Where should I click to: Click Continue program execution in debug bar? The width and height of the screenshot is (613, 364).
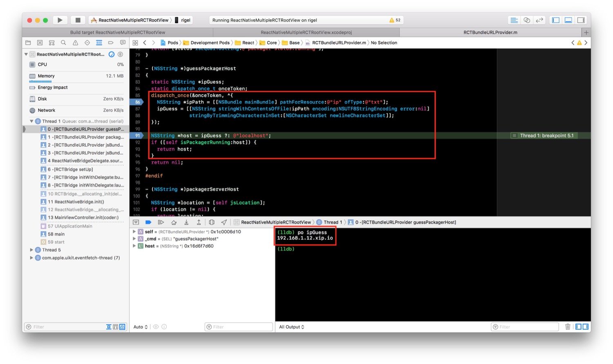tap(161, 222)
